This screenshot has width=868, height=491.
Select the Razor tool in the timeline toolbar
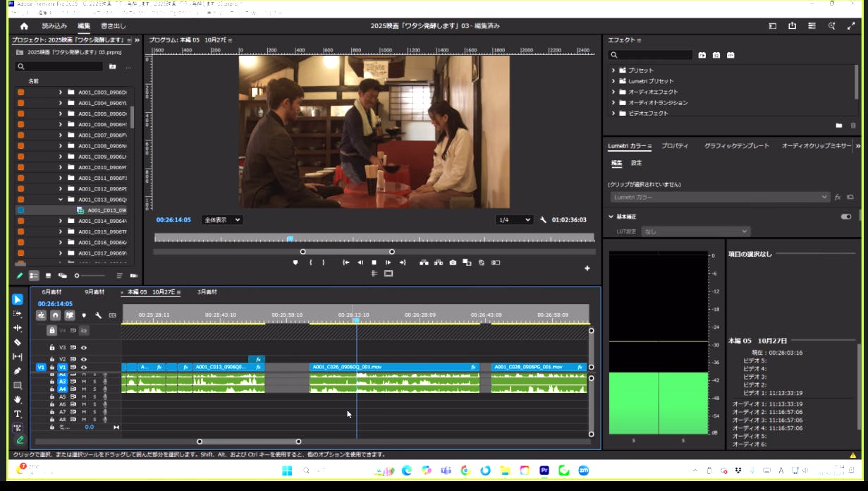pyautogui.click(x=18, y=342)
